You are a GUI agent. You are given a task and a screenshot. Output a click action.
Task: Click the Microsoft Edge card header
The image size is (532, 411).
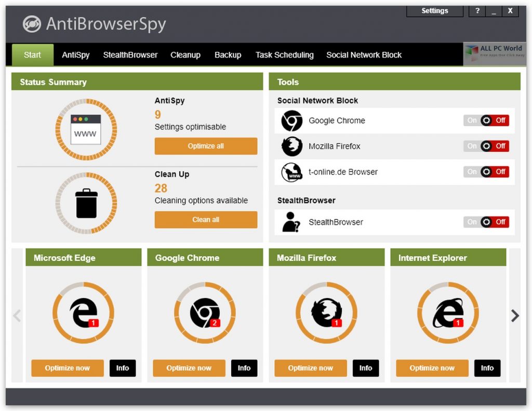tap(84, 258)
